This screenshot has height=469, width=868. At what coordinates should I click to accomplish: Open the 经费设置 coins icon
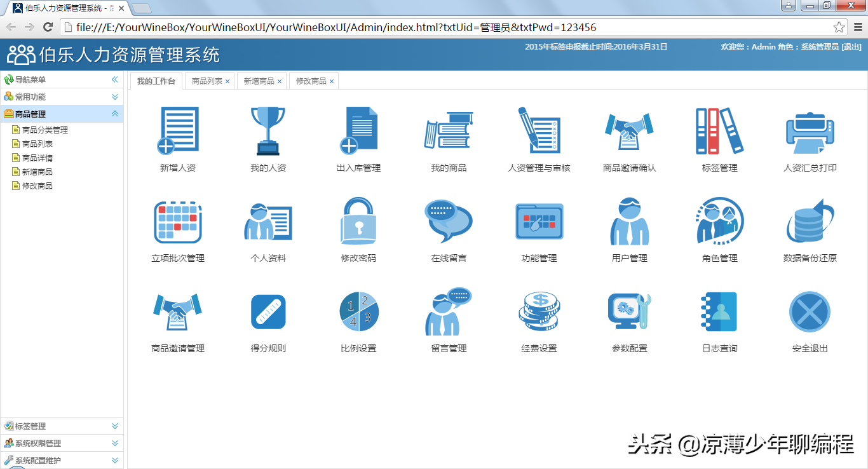tap(539, 311)
